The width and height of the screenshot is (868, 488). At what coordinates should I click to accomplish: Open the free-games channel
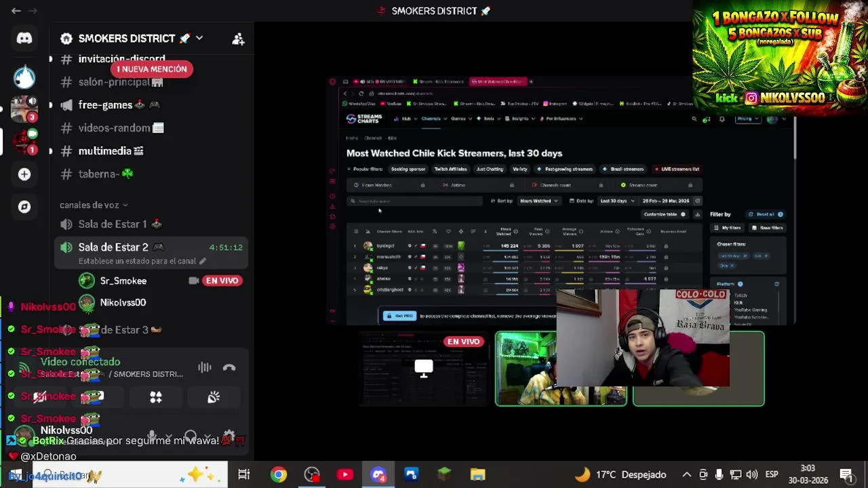pyautogui.click(x=119, y=105)
